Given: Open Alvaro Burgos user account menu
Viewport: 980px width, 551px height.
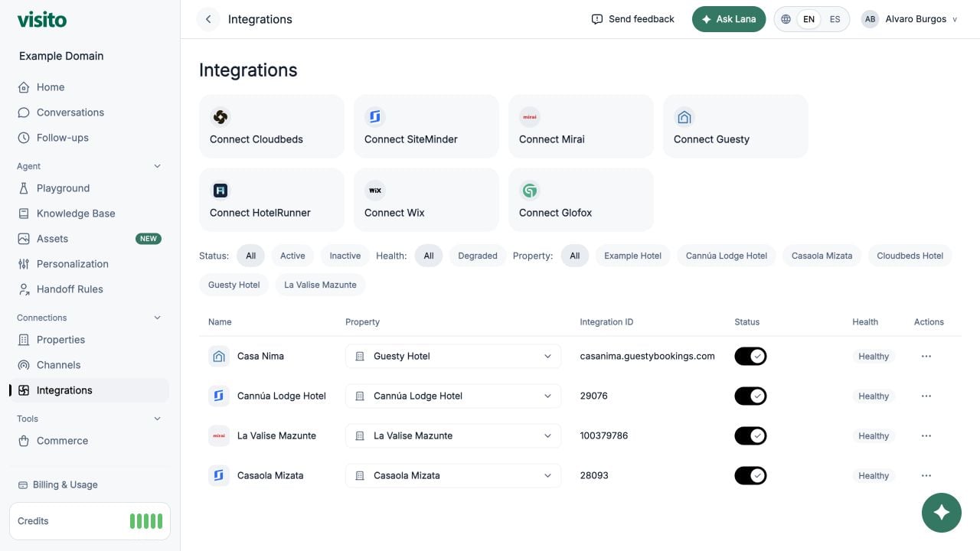Looking at the screenshot, I should (910, 19).
